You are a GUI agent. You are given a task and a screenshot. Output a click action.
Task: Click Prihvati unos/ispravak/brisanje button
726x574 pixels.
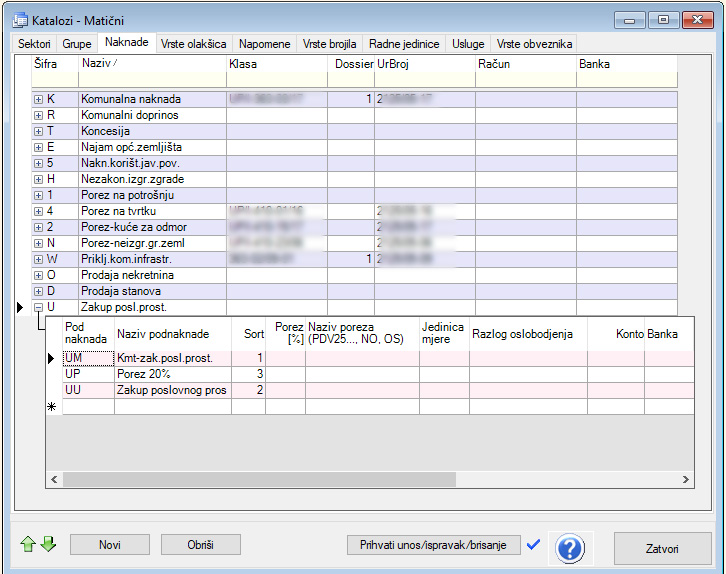coord(433,545)
